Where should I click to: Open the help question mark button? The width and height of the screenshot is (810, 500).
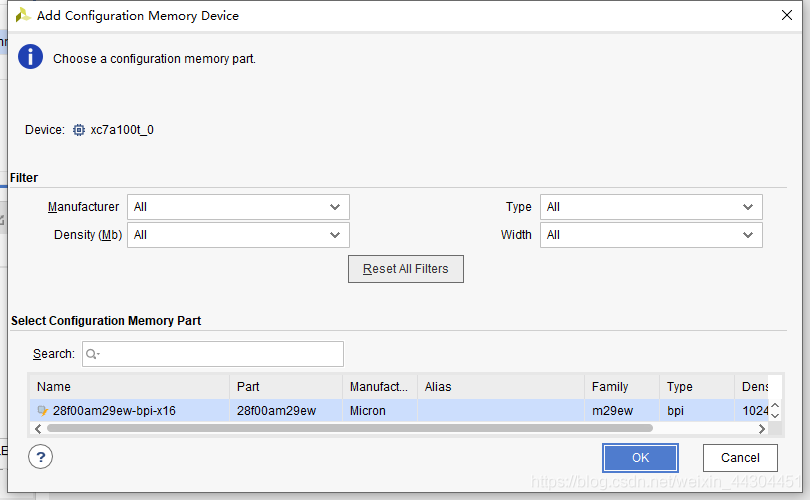[x=40, y=457]
